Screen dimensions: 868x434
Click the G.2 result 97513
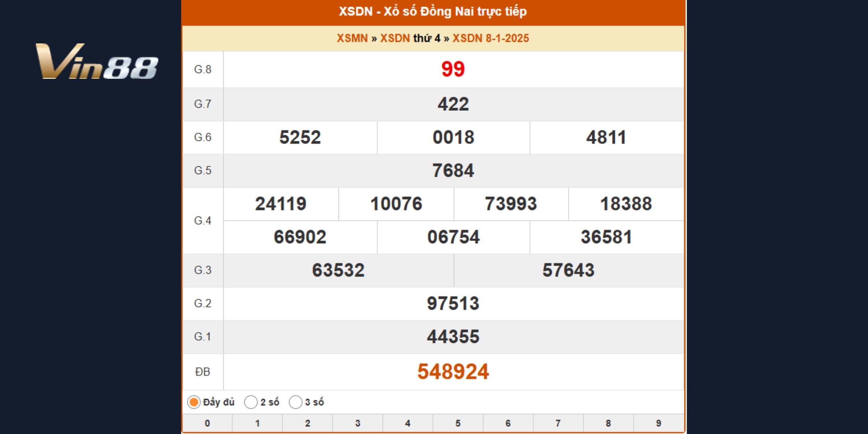click(x=453, y=303)
